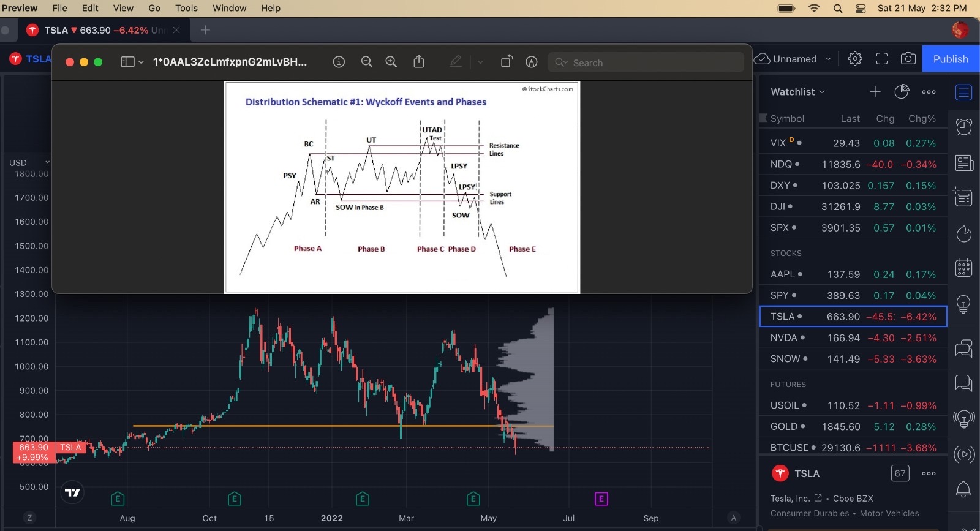Open the News panel in right sidebar
Image resolution: width=980 pixels, height=531 pixels.
[x=963, y=163]
